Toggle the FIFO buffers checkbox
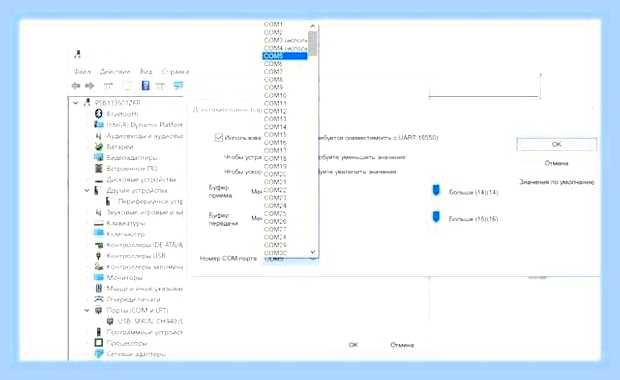 point(218,138)
